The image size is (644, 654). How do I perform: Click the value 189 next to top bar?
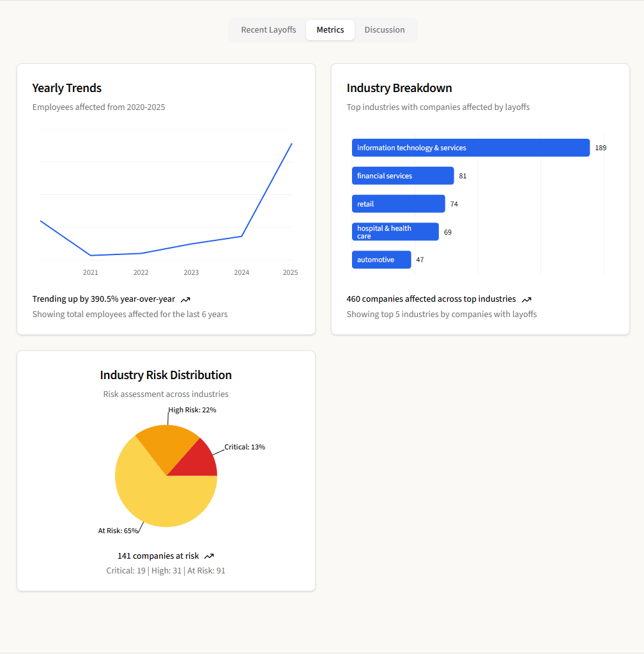click(x=601, y=148)
